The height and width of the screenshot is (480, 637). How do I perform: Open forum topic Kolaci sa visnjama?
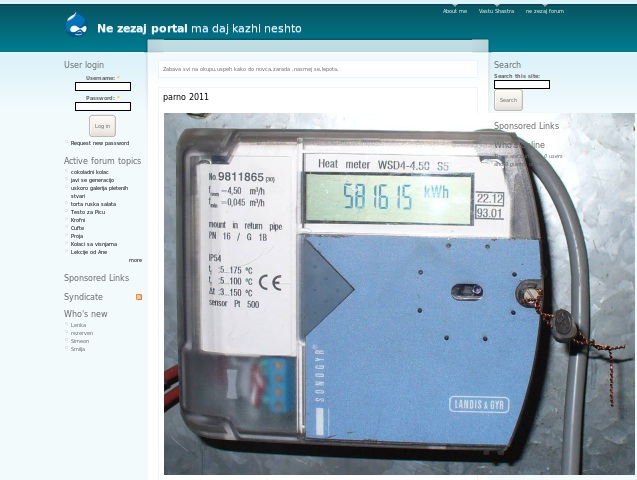pos(94,244)
